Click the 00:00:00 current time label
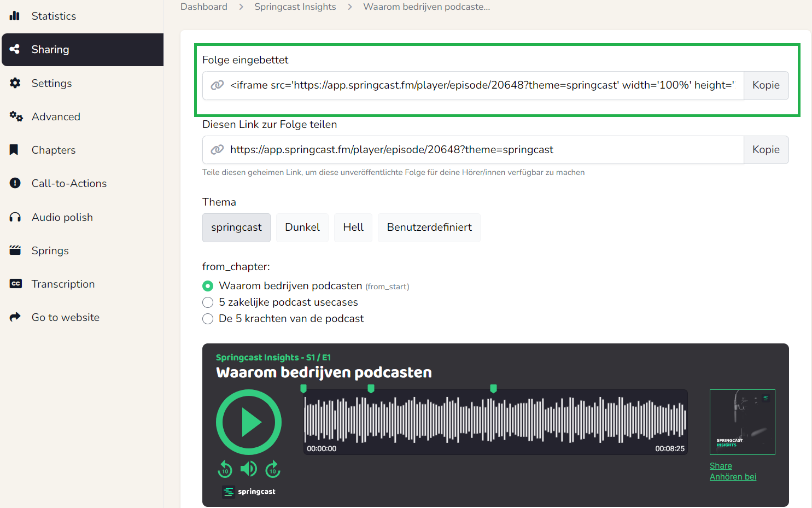This screenshot has width=812, height=508. tap(322, 448)
